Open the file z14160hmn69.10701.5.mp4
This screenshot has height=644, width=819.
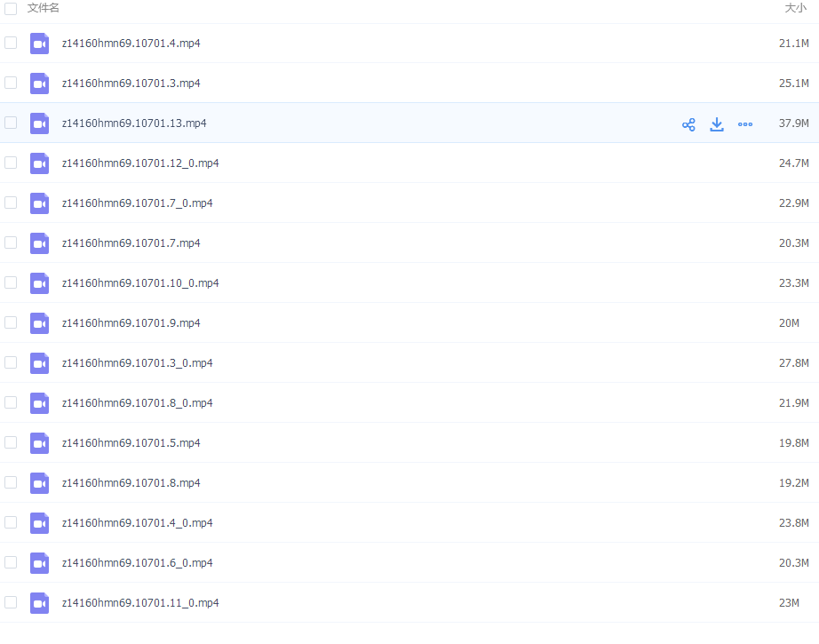(x=131, y=443)
